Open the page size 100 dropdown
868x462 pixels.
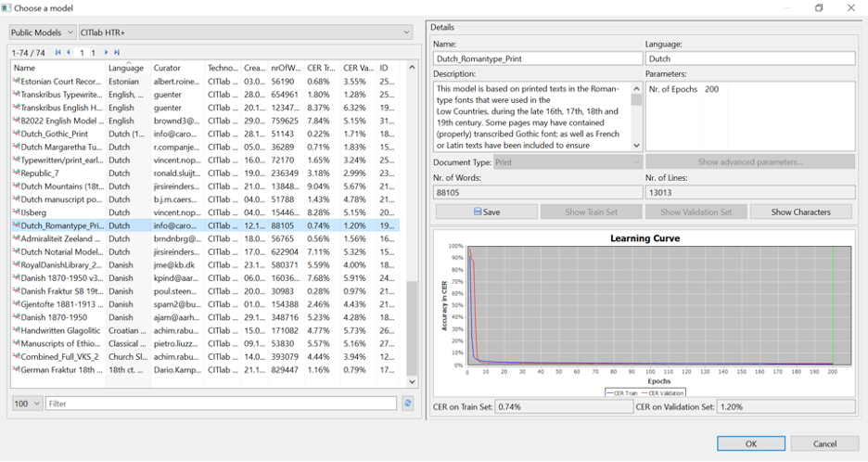[x=26, y=404]
